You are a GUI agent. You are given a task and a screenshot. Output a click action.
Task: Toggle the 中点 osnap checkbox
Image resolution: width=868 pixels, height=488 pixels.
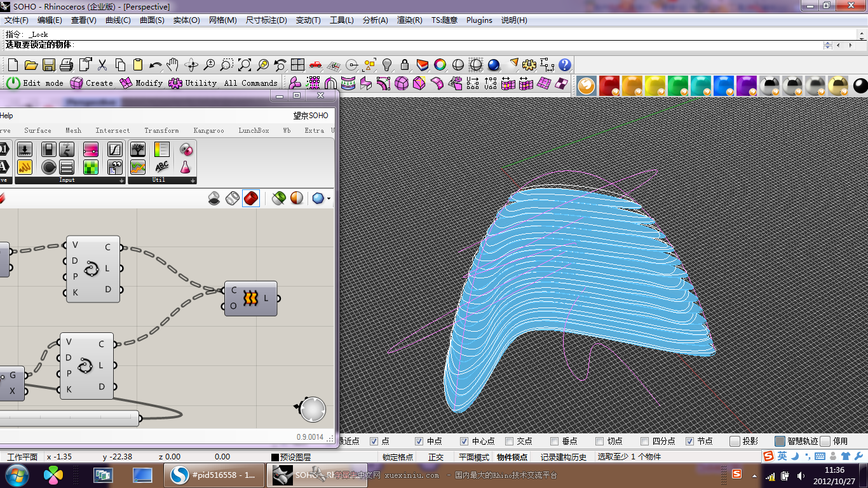pos(419,441)
